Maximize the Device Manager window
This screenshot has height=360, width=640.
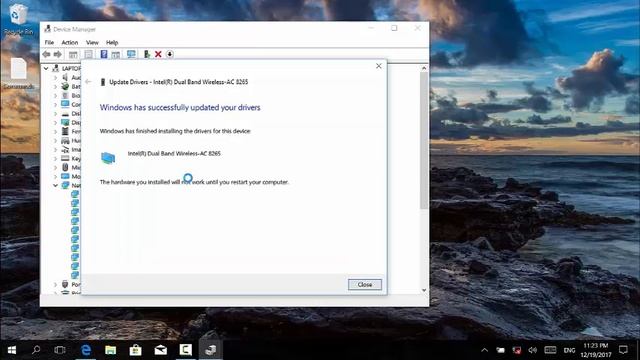click(394, 28)
